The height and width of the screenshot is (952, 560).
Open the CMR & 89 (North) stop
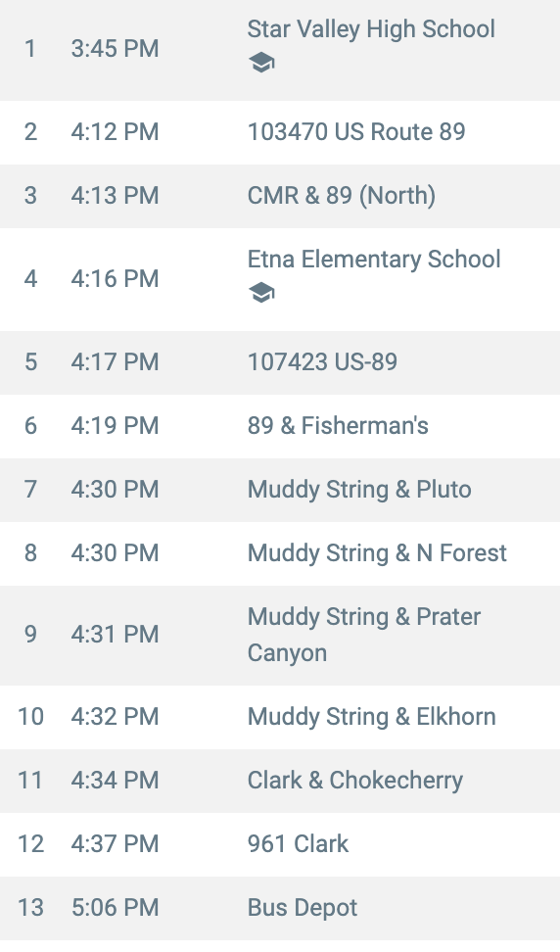[x=341, y=196]
